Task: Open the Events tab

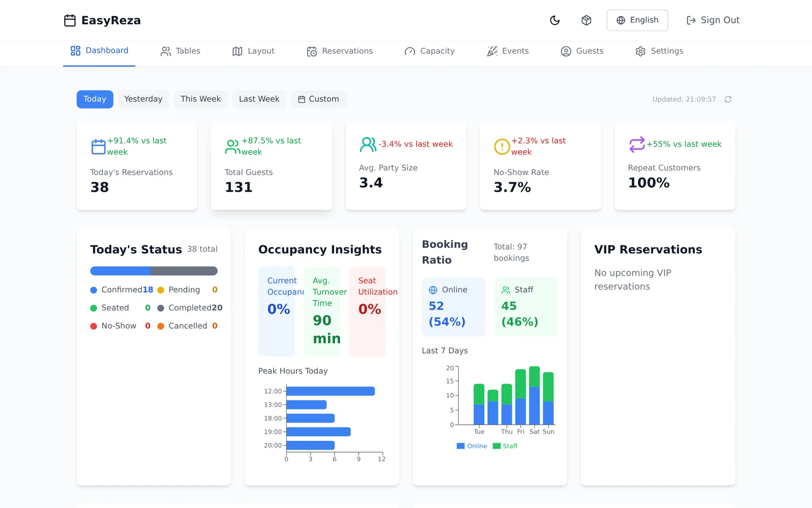Action: pos(507,51)
